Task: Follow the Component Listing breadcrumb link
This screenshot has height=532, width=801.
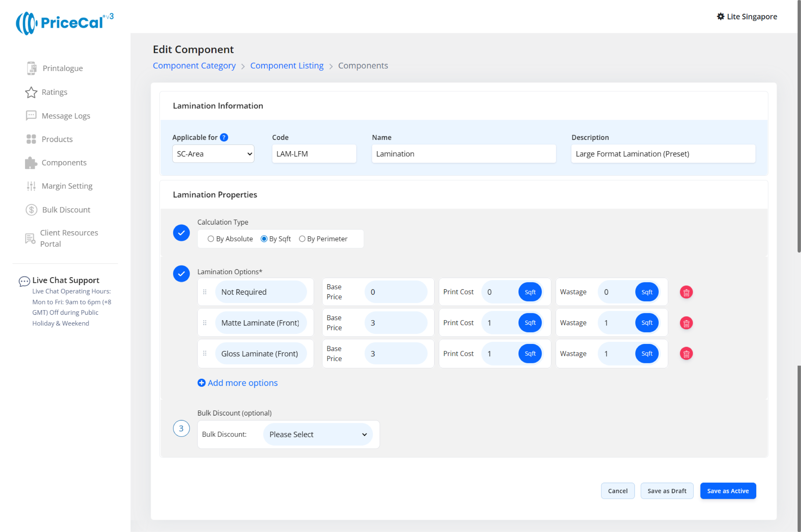Action: coord(287,65)
